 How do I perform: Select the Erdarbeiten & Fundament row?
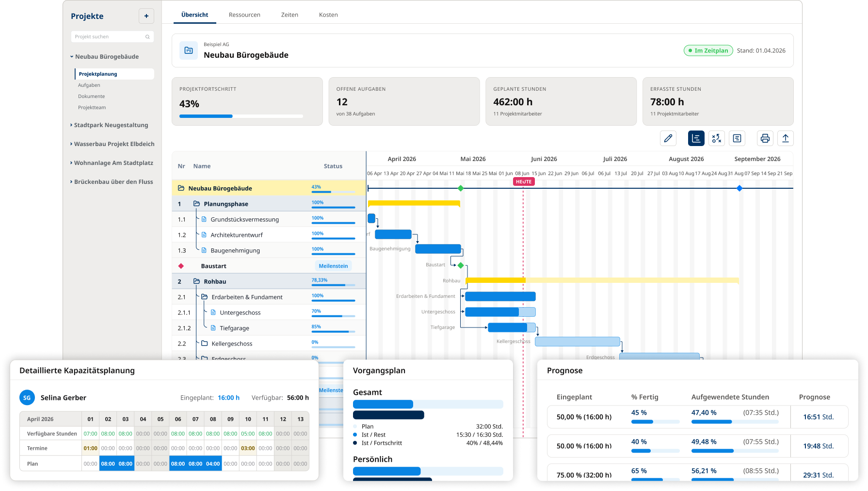click(x=269, y=297)
